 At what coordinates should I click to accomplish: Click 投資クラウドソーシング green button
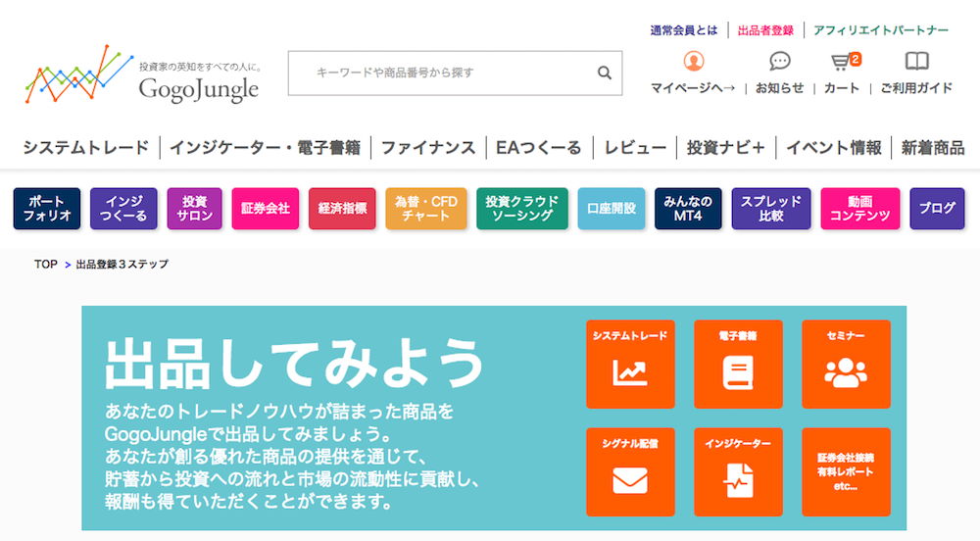[522, 209]
